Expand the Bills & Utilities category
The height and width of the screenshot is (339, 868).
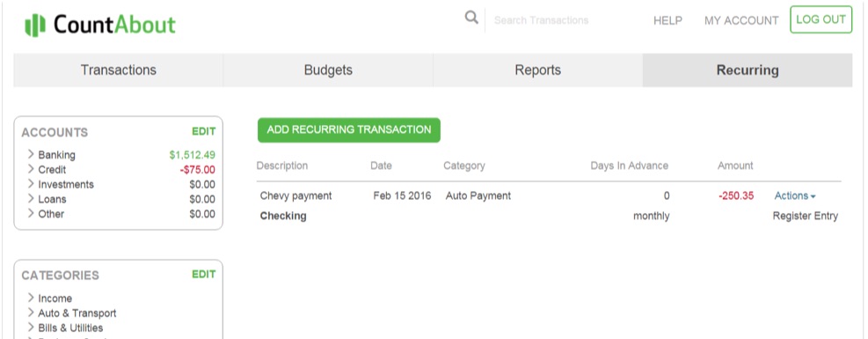31,328
